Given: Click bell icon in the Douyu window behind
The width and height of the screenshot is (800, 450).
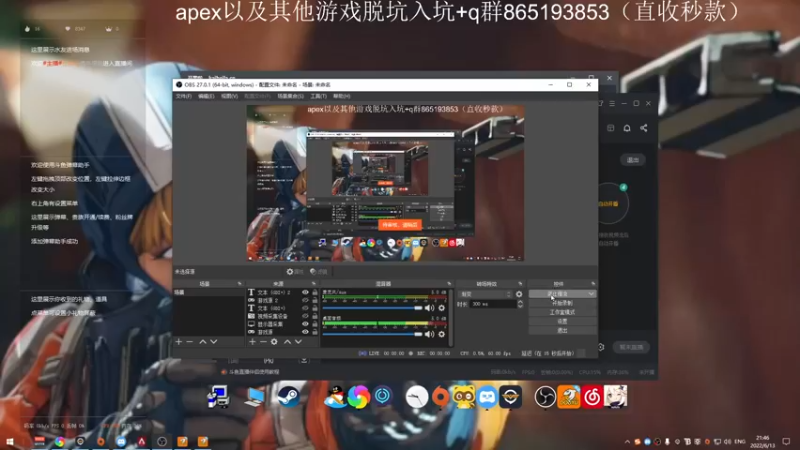Looking at the screenshot, I should point(627,128).
